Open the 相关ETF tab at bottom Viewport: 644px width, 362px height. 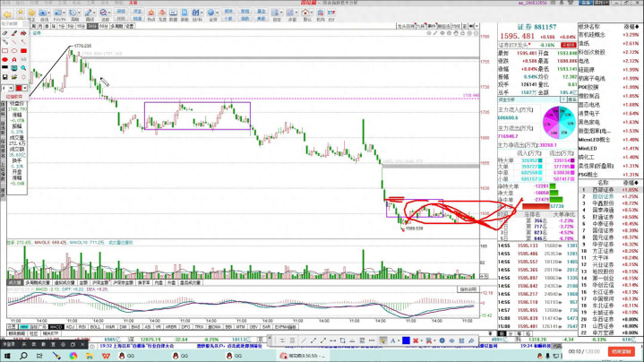(50, 333)
